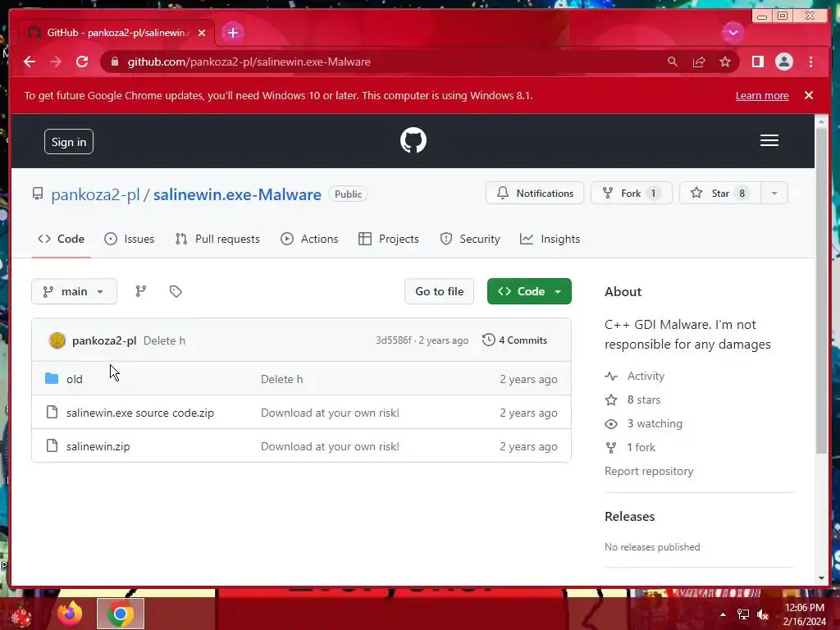
Task: Click the Notifications button
Action: point(535,193)
